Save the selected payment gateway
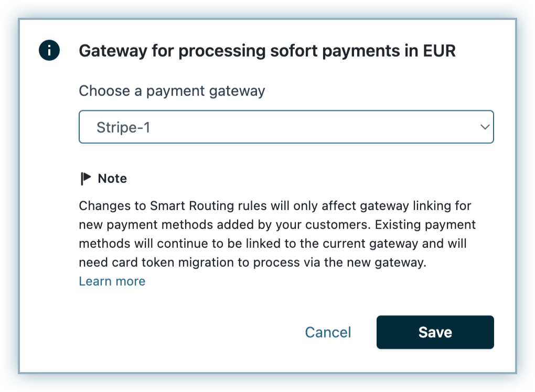Image resolution: width=535 pixels, height=392 pixels. 435,332
